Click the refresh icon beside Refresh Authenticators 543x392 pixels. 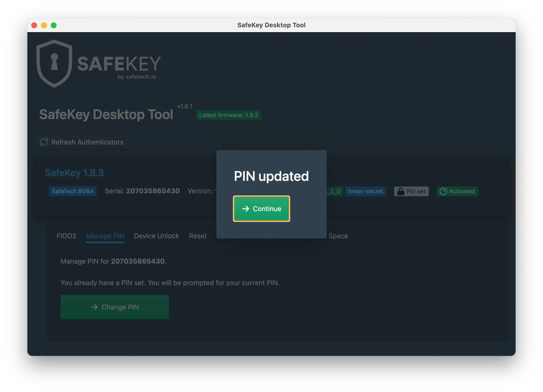tap(44, 142)
